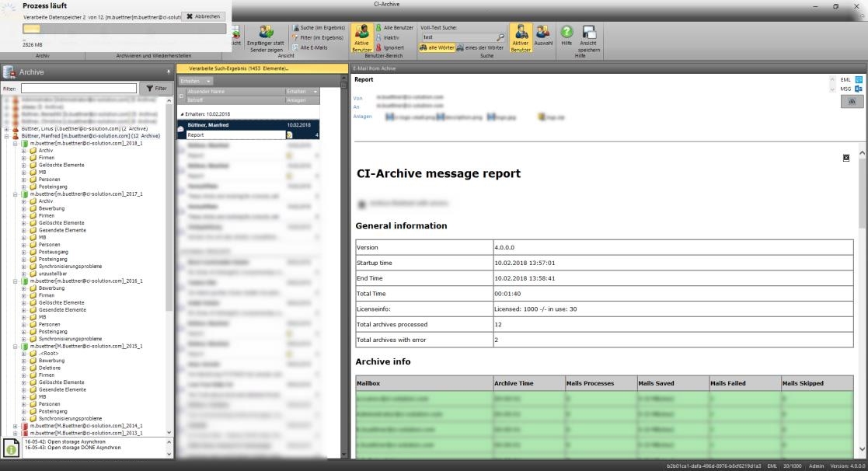Toggle Aktive Benutzer in Benutzer-Bereich
The image size is (868, 471).
[x=361, y=38]
